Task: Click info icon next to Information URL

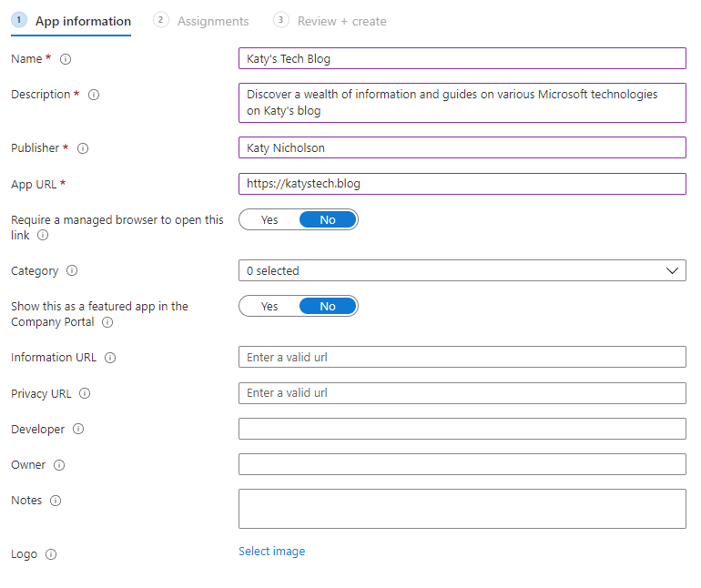Action: click(x=110, y=358)
